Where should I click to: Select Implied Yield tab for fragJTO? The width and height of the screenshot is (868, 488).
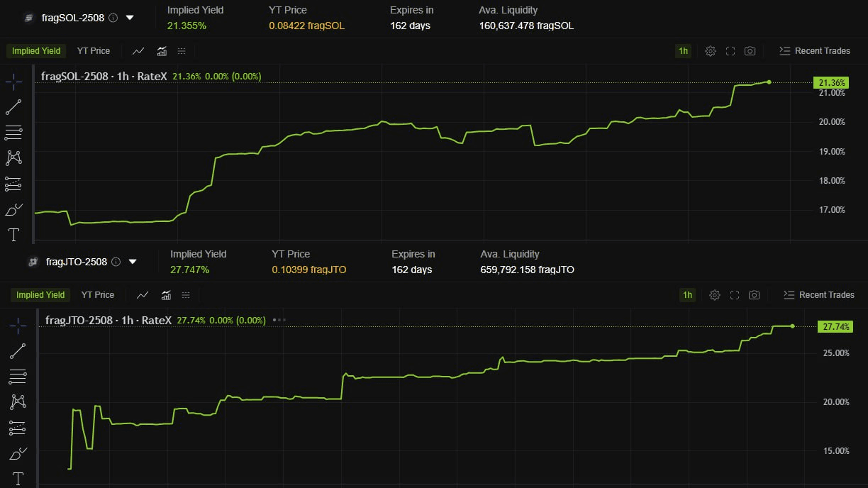coord(40,295)
